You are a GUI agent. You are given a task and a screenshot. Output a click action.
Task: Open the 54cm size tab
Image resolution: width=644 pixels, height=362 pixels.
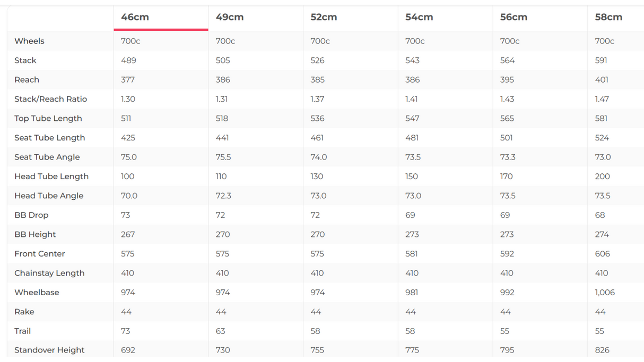coord(419,17)
